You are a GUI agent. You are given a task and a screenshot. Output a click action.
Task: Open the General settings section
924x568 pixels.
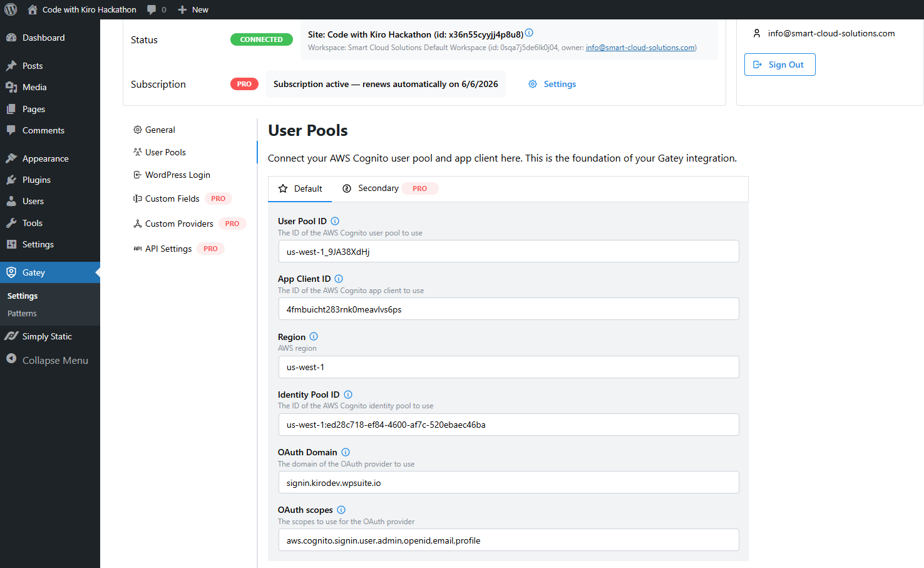point(160,130)
